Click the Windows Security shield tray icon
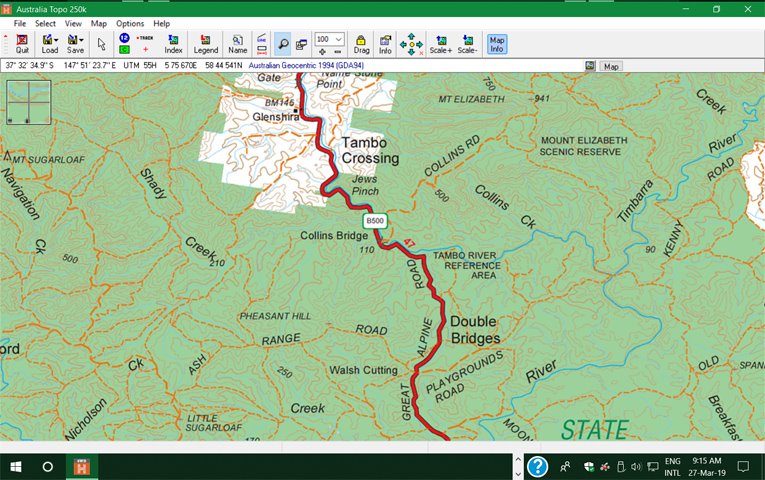Screen dimensions: 765x480 tap(589, 467)
